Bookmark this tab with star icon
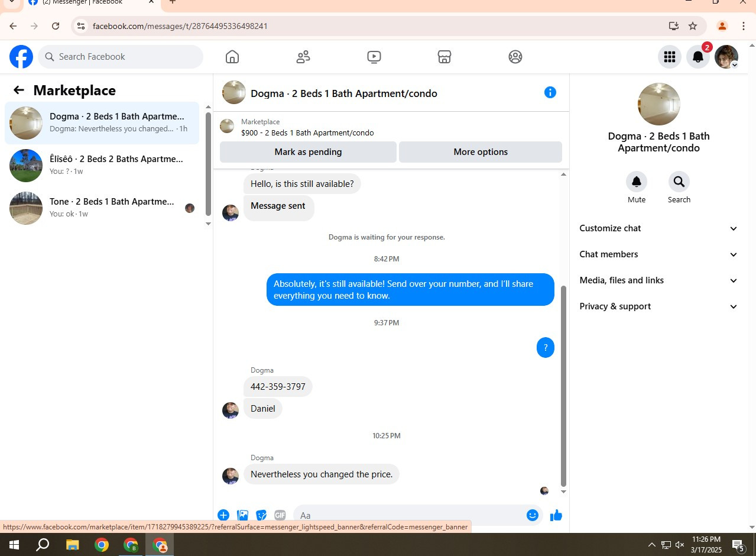Screen dimensions: 756x556 coord(693,26)
